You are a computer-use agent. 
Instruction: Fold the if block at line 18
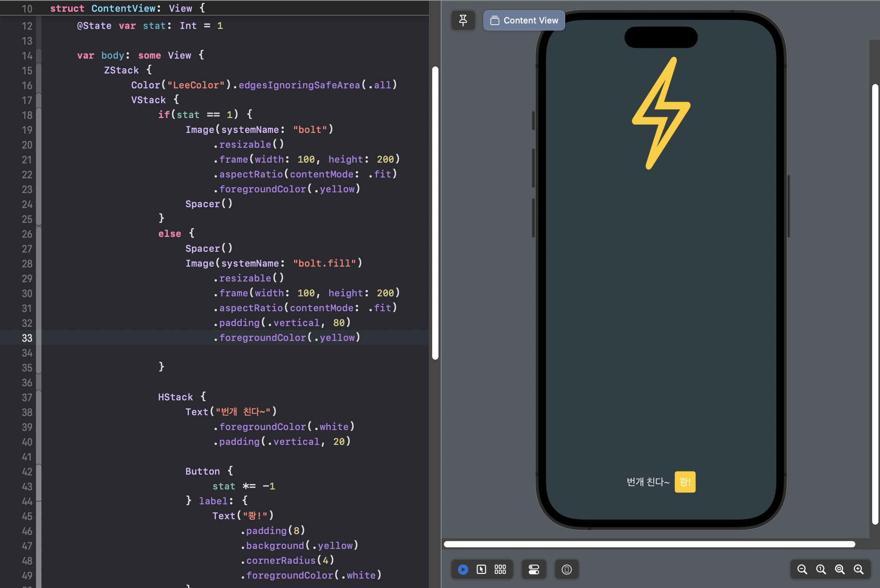[39, 115]
